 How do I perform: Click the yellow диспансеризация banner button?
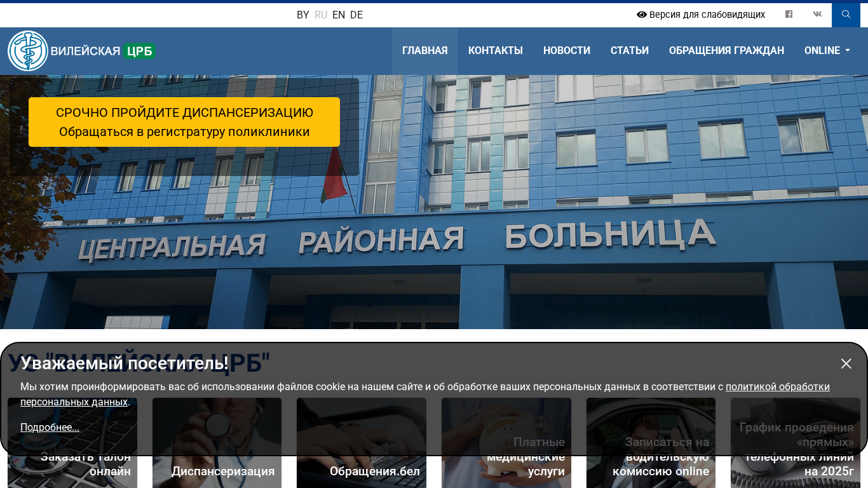184,122
